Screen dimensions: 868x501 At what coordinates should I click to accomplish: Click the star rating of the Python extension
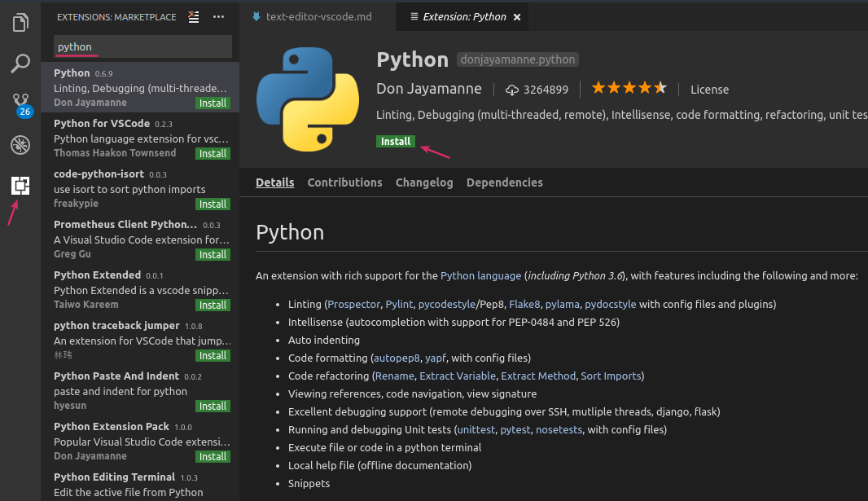[x=629, y=87]
